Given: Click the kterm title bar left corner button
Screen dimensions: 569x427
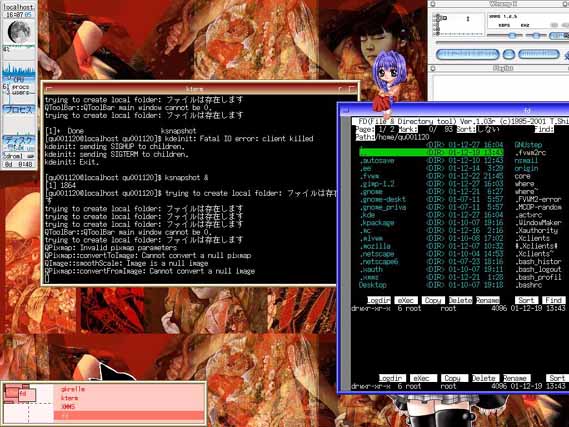Looking at the screenshot, I should coord(49,89).
